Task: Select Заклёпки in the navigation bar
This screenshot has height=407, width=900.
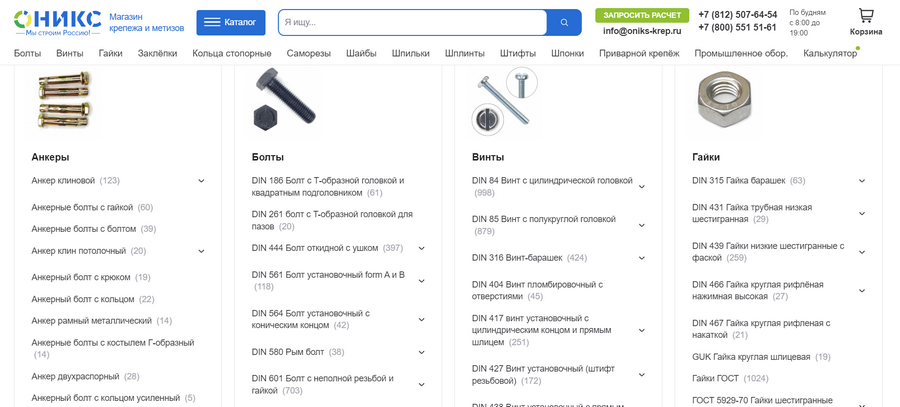Action: (x=157, y=53)
